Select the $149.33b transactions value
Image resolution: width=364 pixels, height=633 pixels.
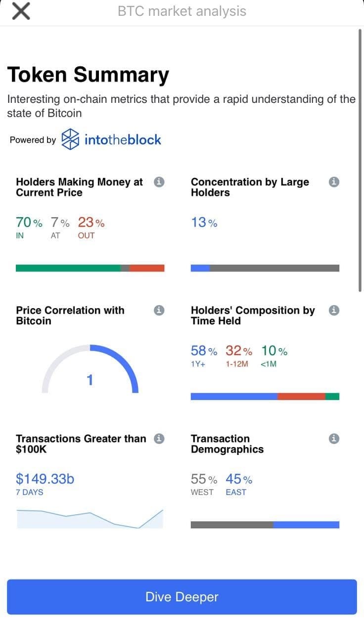click(x=45, y=479)
